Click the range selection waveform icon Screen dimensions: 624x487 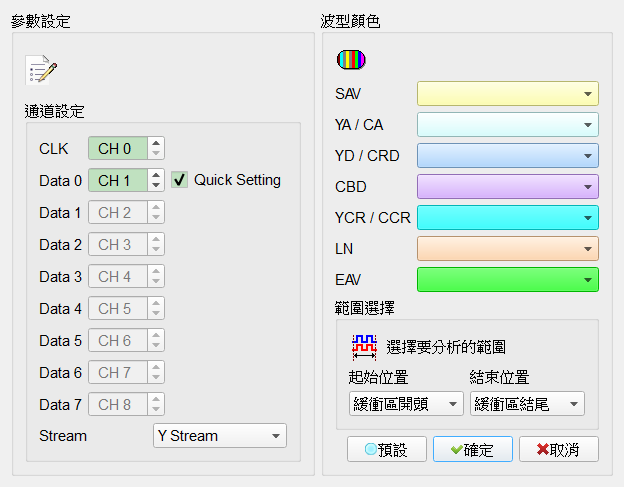(364, 347)
